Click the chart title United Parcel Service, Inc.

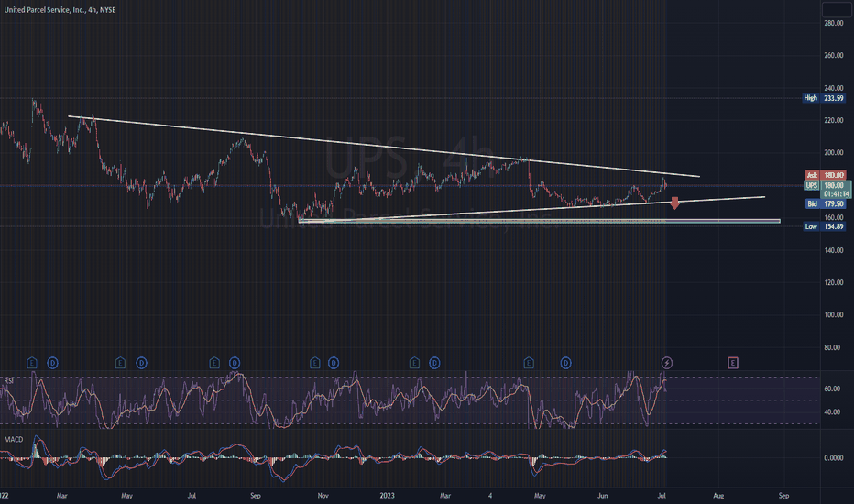44,10
